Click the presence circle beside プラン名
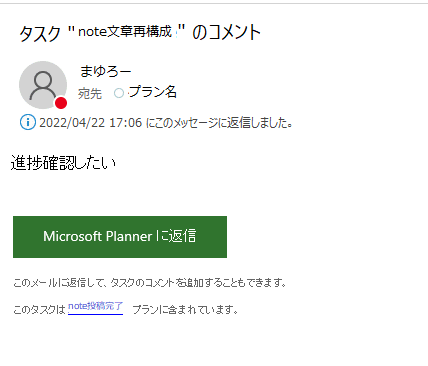 pos(119,93)
